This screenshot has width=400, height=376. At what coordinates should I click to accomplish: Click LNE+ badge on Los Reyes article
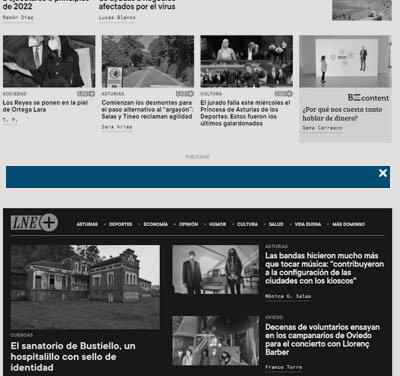(86, 94)
